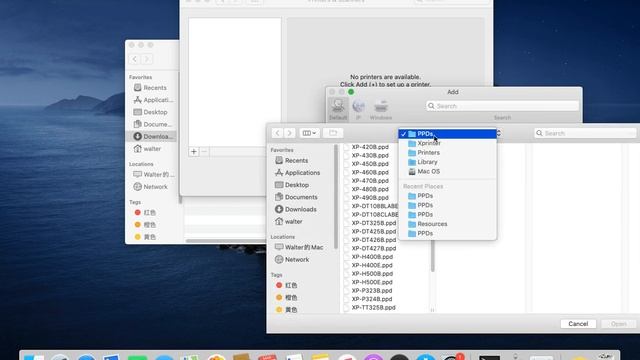Click the Open button in file dialog
This screenshot has width=640, height=360.
(x=618, y=324)
